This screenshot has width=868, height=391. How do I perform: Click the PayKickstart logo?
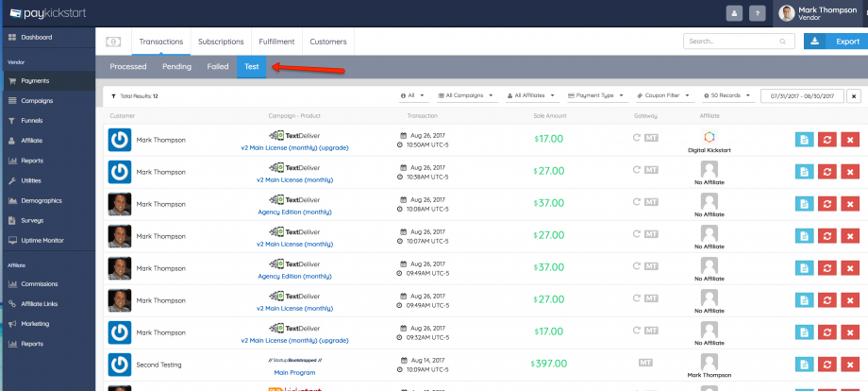[47, 12]
